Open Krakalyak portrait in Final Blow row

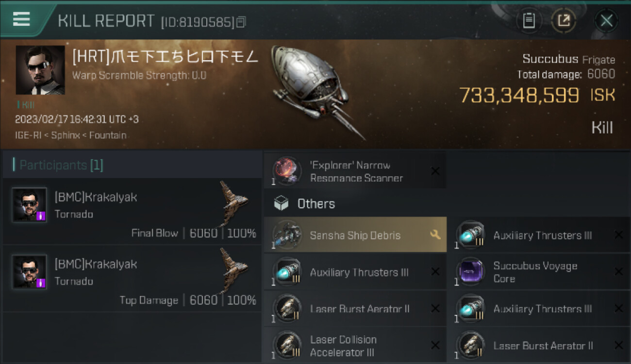30,205
